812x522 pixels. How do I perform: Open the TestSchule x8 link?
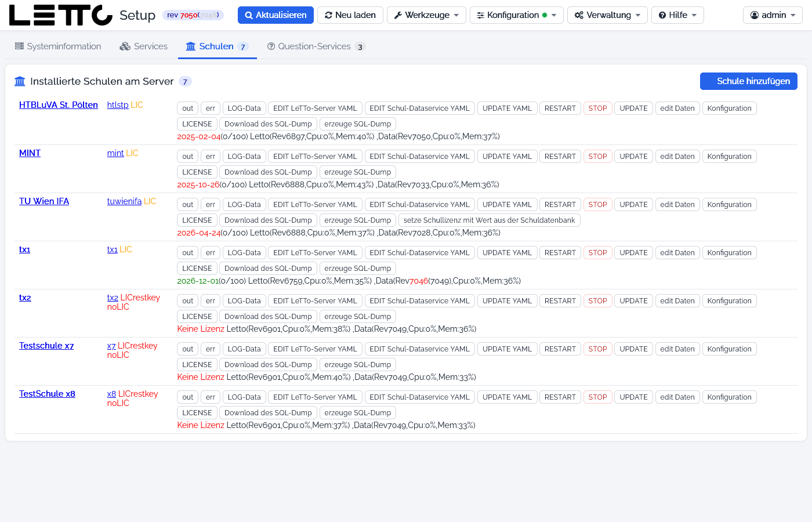(47, 394)
